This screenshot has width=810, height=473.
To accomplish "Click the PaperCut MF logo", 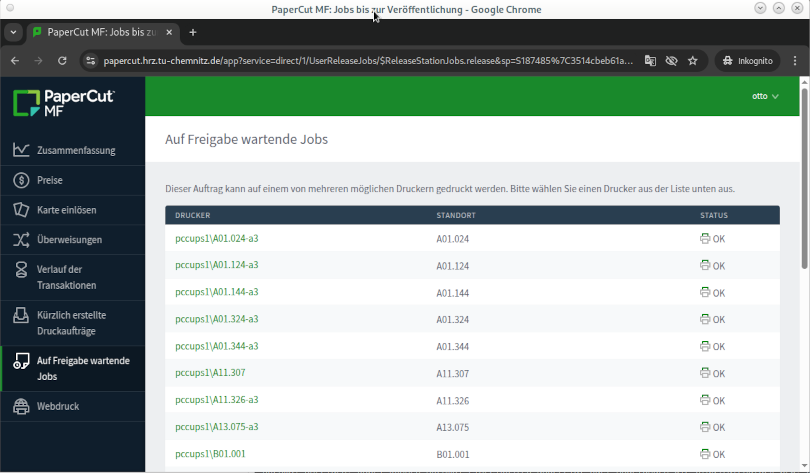I will click(64, 103).
